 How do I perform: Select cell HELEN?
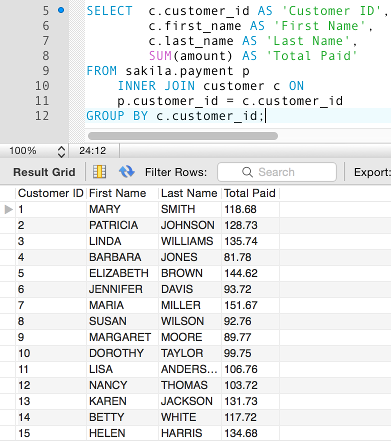[x=122, y=433]
